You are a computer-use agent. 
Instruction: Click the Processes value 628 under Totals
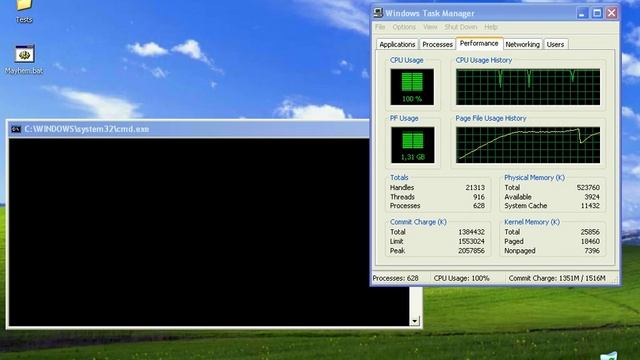(479, 206)
